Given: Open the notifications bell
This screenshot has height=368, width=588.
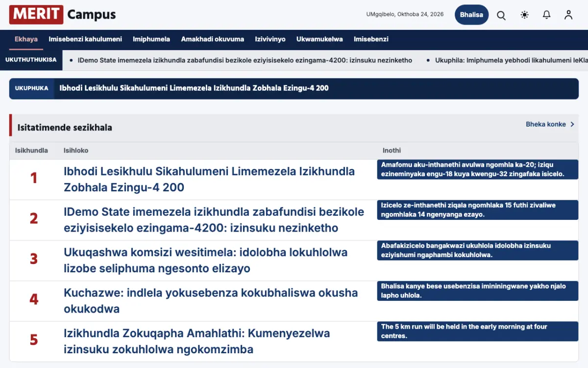Looking at the screenshot, I should (547, 15).
